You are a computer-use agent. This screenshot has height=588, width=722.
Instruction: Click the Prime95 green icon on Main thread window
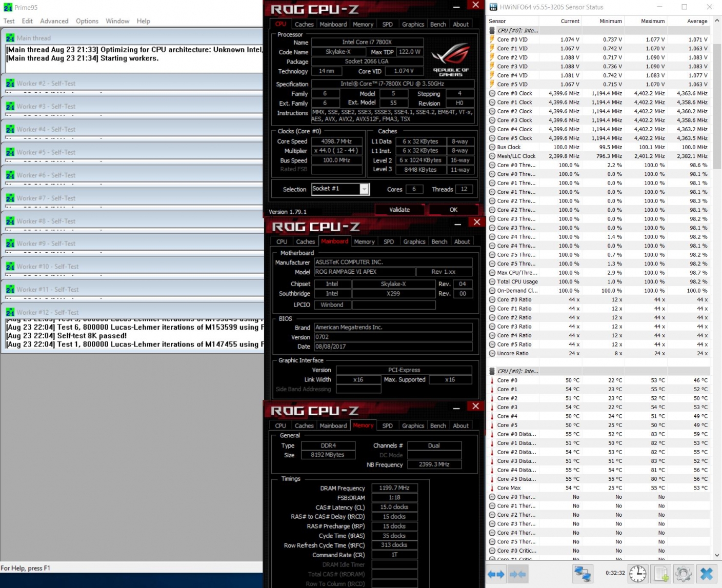[x=10, y=37]
